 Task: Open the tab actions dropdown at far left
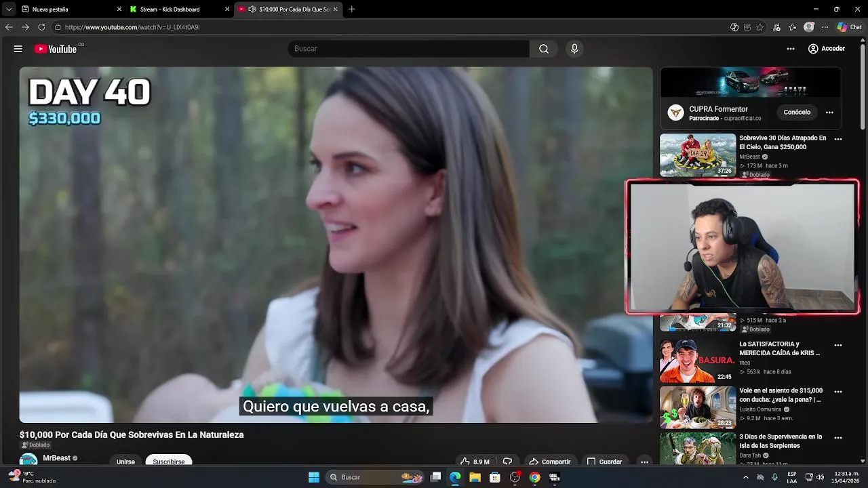tap(9, 9)
